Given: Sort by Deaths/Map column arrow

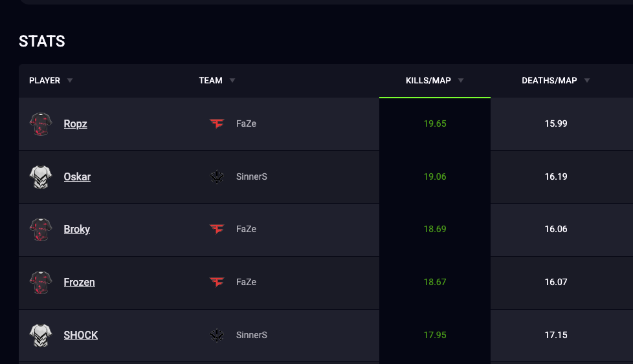Looking at the screenshot, I should 587,80.
